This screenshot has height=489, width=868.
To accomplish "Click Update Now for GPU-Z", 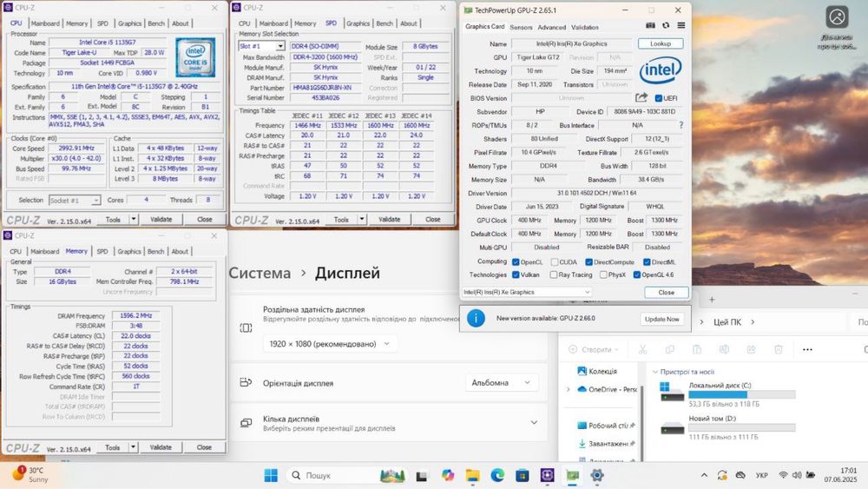I will pyautogui.click(x=661, y=319).
